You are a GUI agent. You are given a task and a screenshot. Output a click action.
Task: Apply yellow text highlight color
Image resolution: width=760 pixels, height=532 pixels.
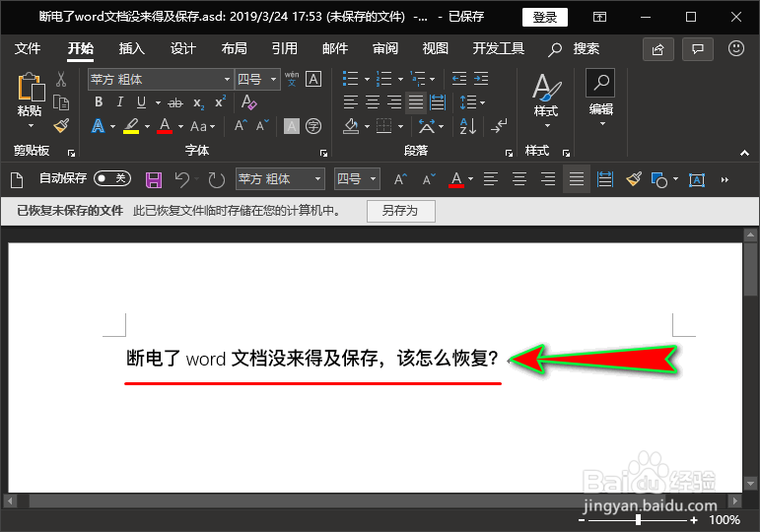click(131, 126)
